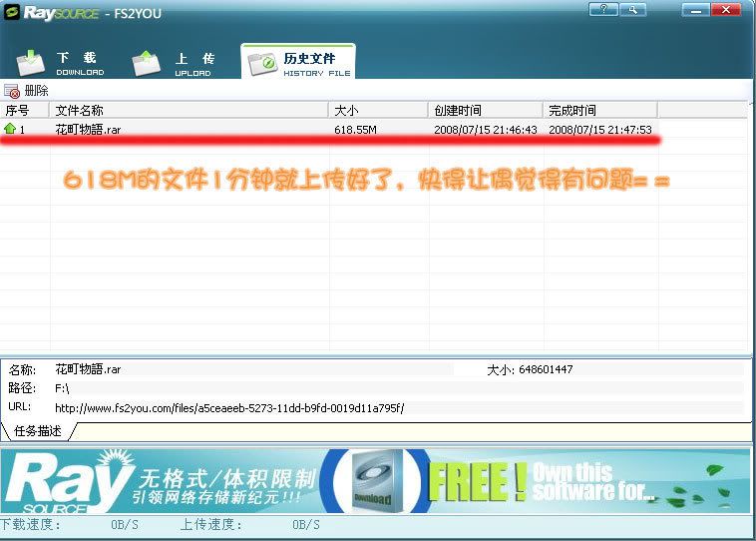Open the Download (下载) tab

point(65,63)
